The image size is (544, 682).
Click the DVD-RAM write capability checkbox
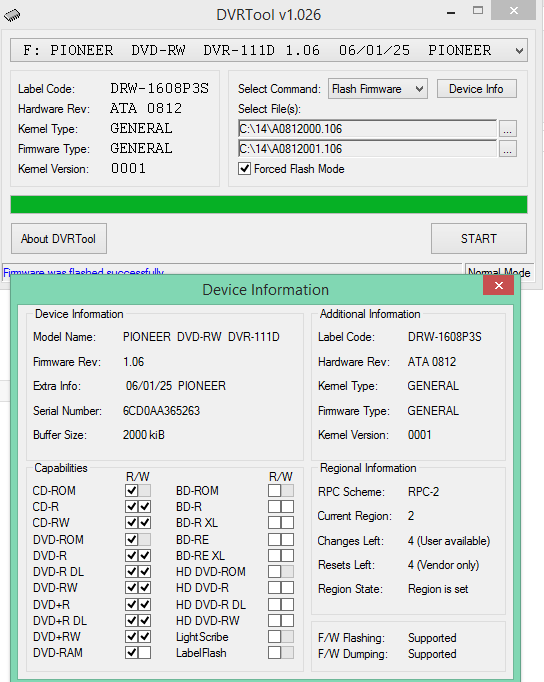click(145, 653)
